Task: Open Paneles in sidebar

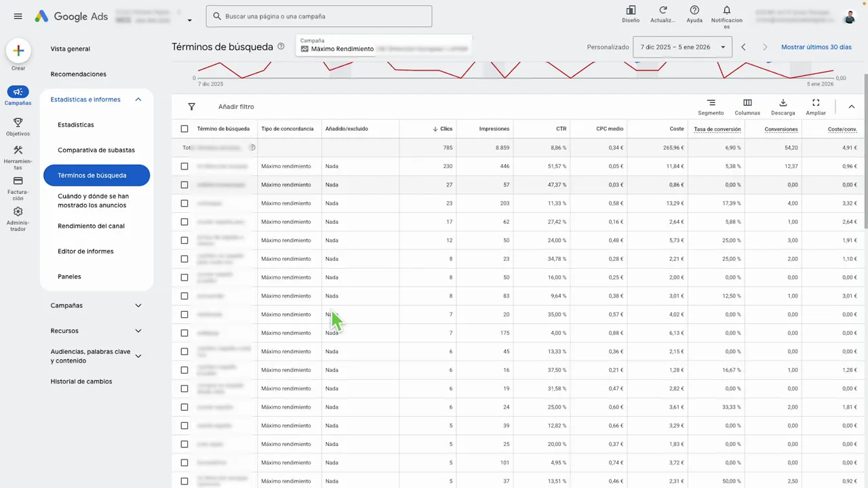Action: coord(69,277)
